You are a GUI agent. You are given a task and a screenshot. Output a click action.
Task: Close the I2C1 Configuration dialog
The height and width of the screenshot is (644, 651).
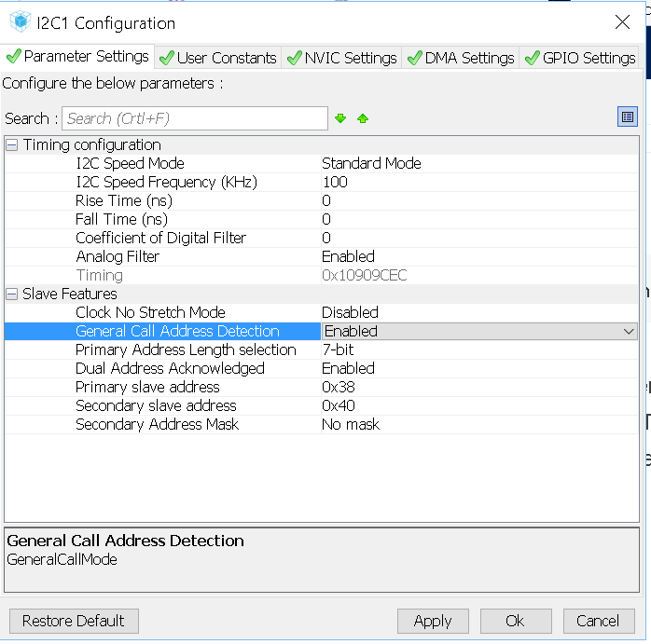(622, 22)
